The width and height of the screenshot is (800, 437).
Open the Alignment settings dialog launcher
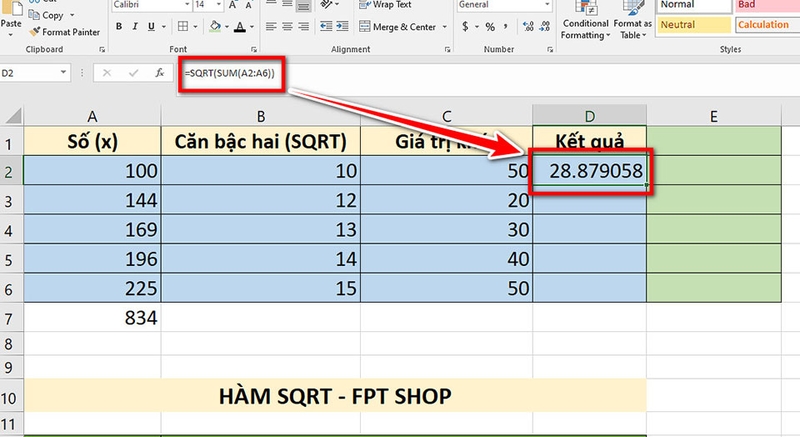pos(447,49)
